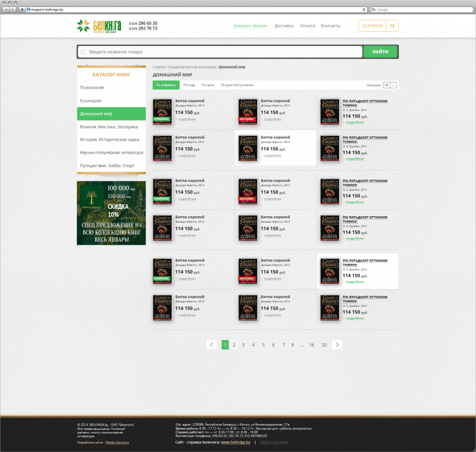Viewport: 476px width, 452px height.
Task: Sort by 'По цене'
Action: [208, 85]
